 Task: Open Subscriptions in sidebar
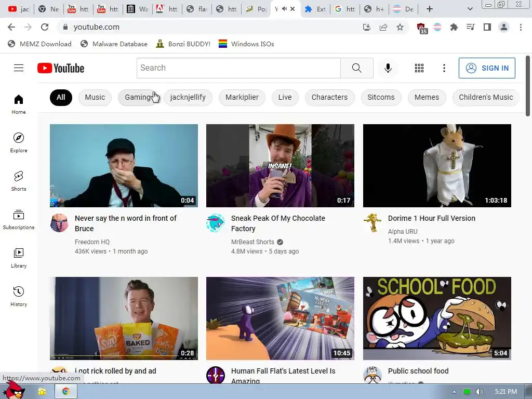19,220
